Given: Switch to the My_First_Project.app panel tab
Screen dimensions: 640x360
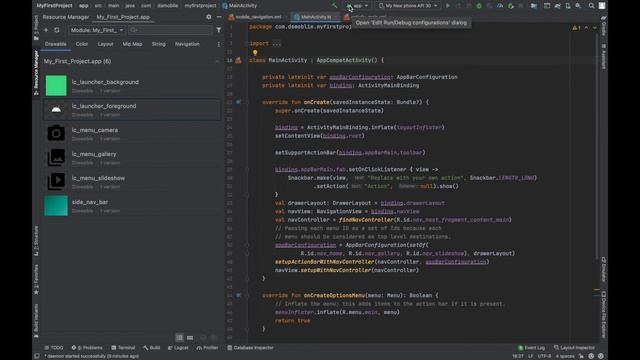Looking at the screenshot, I should [123, 17].
